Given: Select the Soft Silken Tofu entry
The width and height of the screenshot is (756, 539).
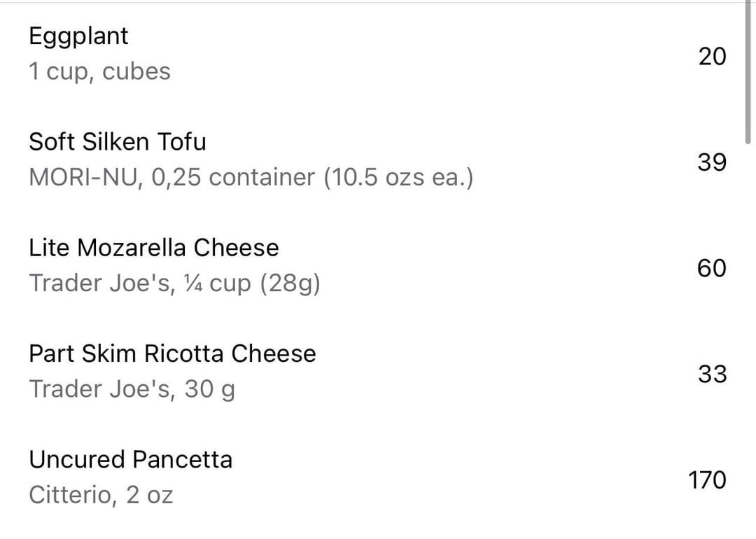Looking at the screenshot, I should tap(118, 142).
